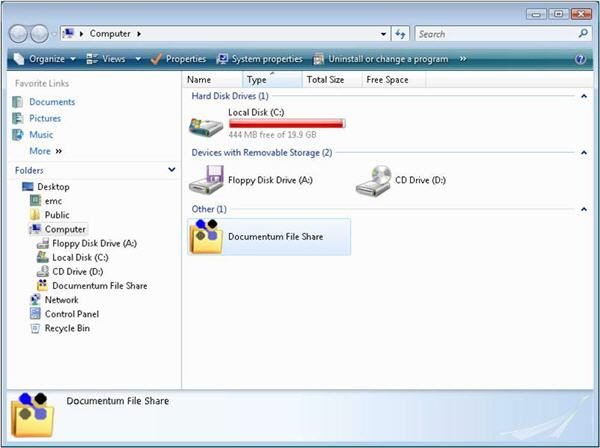Click the Control Panel icon in tree
600x448 pixels.
pos(35,314)
